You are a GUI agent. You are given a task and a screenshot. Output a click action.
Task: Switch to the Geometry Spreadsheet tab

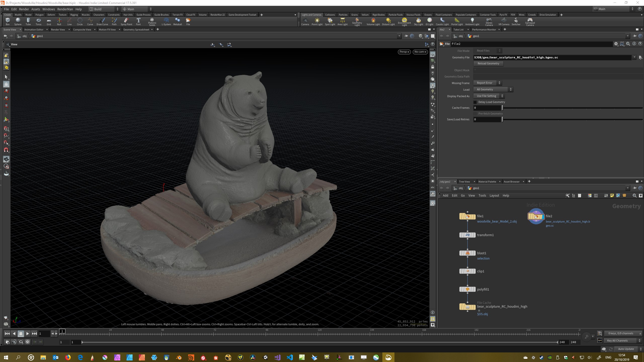pos(136,29)
